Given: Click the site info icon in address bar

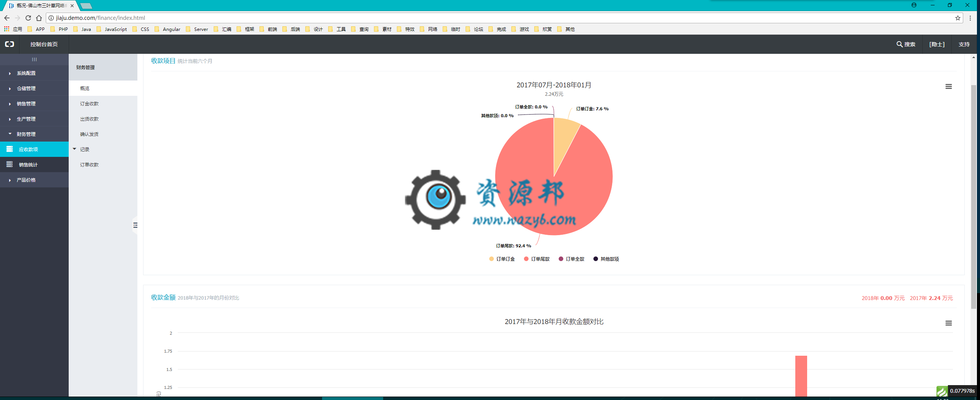Looking at the screenshot, I should [51, 18].
